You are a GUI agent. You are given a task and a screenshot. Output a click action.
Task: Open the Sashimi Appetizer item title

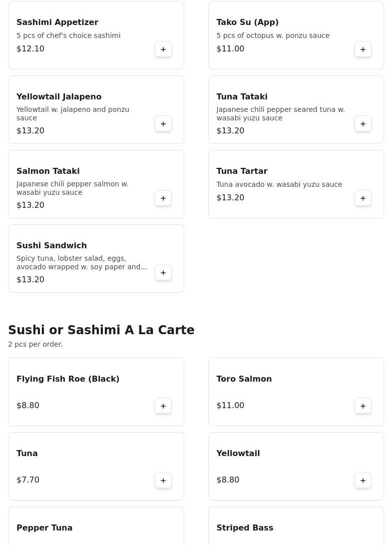coord(57,22)
